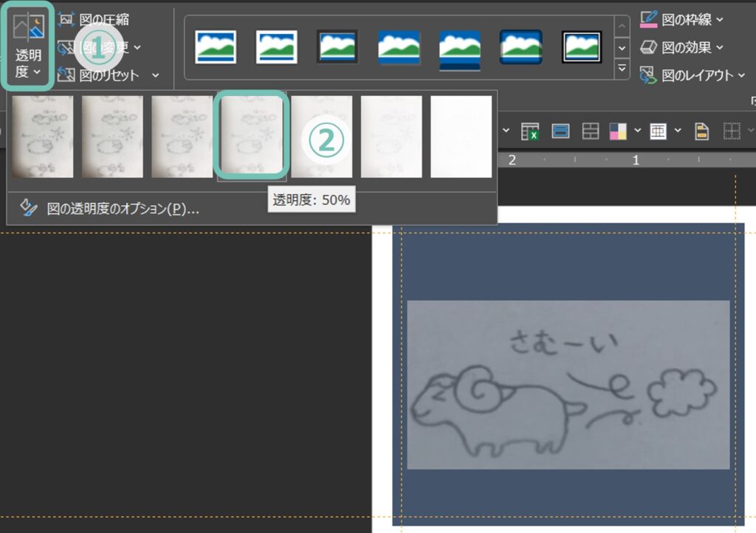Click the Excel spreadsheet table icon

530,131
